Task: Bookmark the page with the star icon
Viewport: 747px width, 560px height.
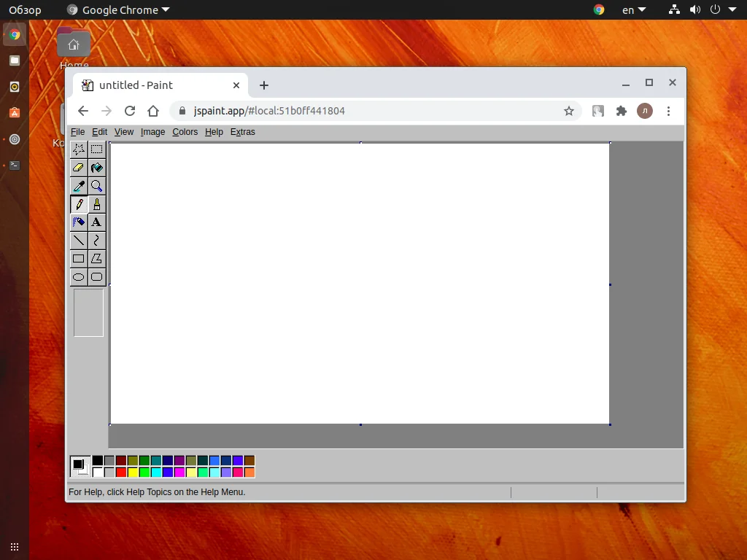Action: coord(569,111)
